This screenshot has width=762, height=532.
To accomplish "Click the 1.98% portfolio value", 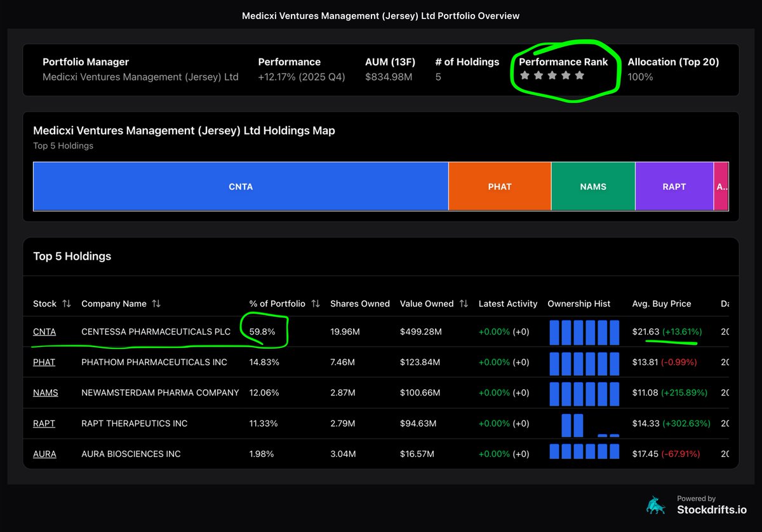I will point(262,454).
